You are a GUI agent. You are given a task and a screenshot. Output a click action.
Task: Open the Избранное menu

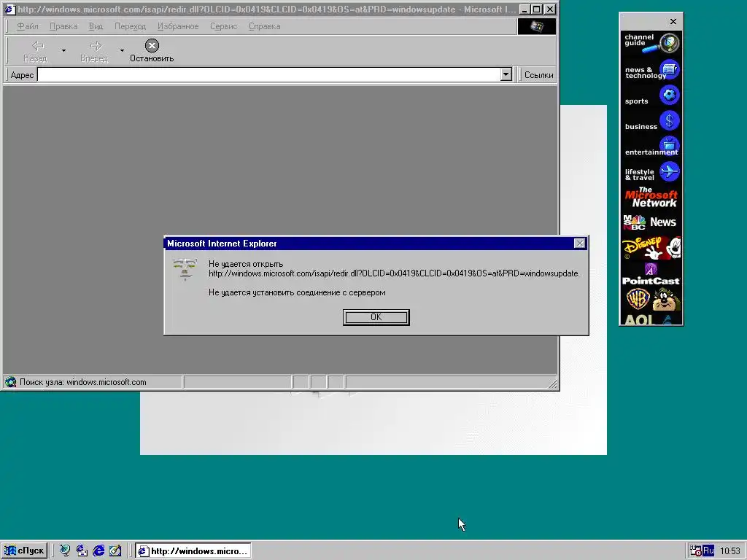[x=178, y=26]
